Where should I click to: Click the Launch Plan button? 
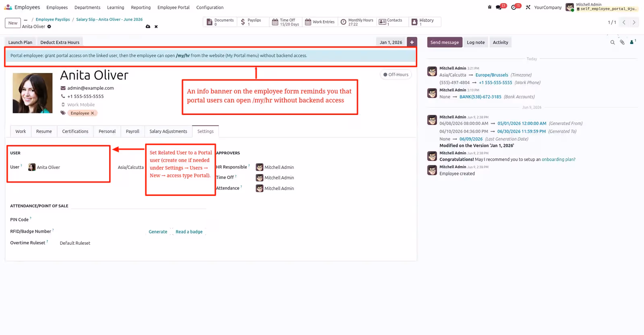[20, 42]
